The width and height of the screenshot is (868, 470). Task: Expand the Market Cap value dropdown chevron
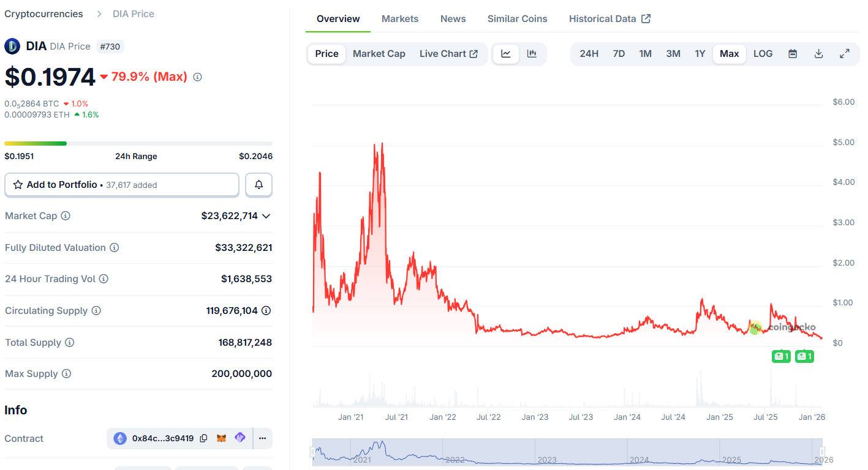(266, 216)
